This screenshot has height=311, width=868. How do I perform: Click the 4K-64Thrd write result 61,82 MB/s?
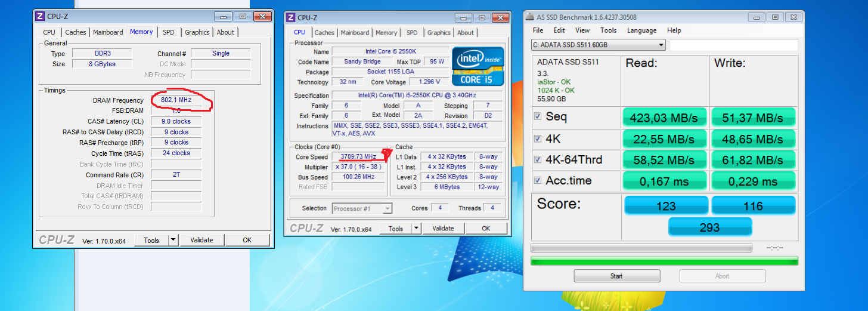click(x=753, y=159)
